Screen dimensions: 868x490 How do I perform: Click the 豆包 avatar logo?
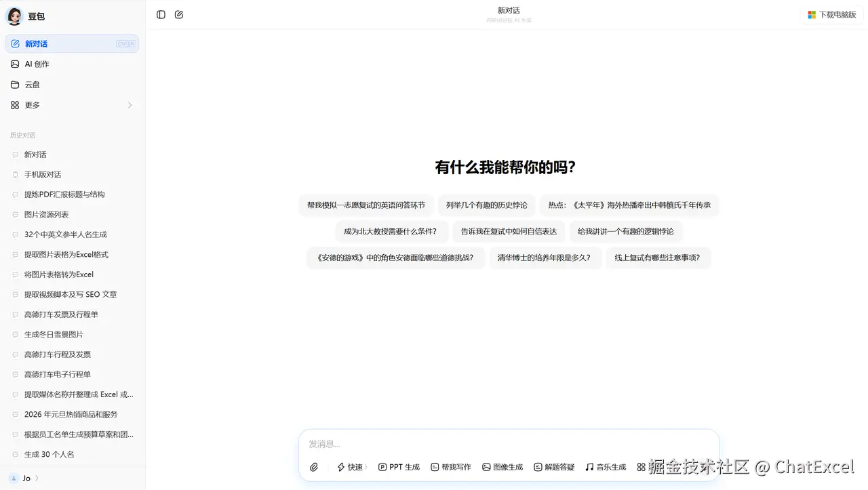[14, 16]
